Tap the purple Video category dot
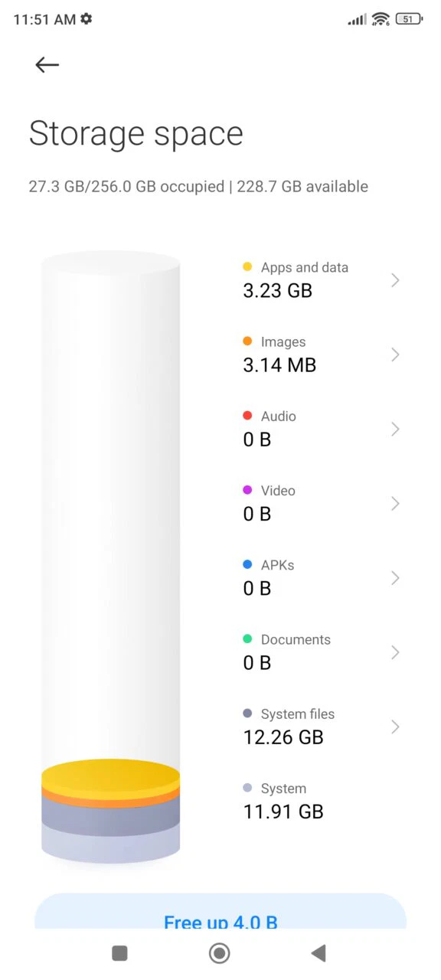The height and width of the screenshot is (980, 441). pos(247,489)
